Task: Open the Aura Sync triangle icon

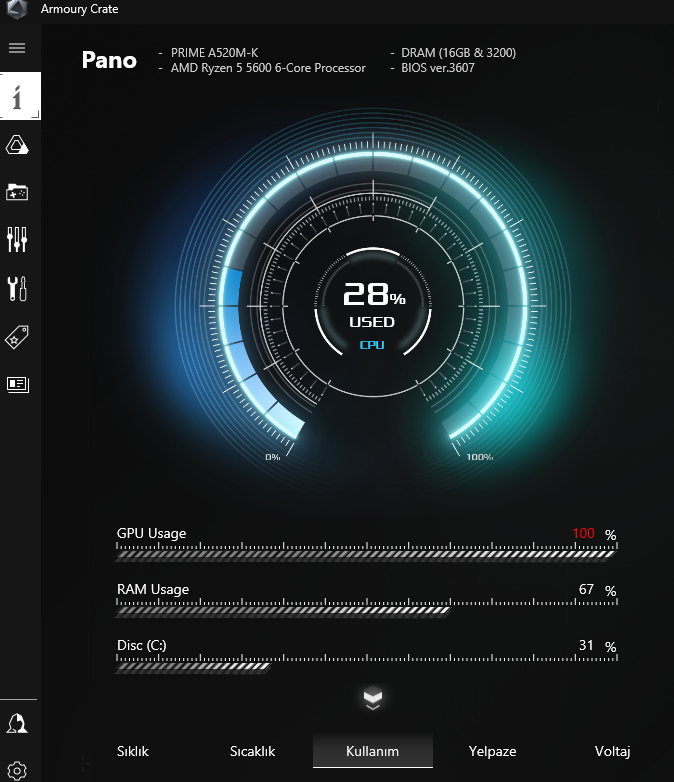Action: click(x=17, y=145)
